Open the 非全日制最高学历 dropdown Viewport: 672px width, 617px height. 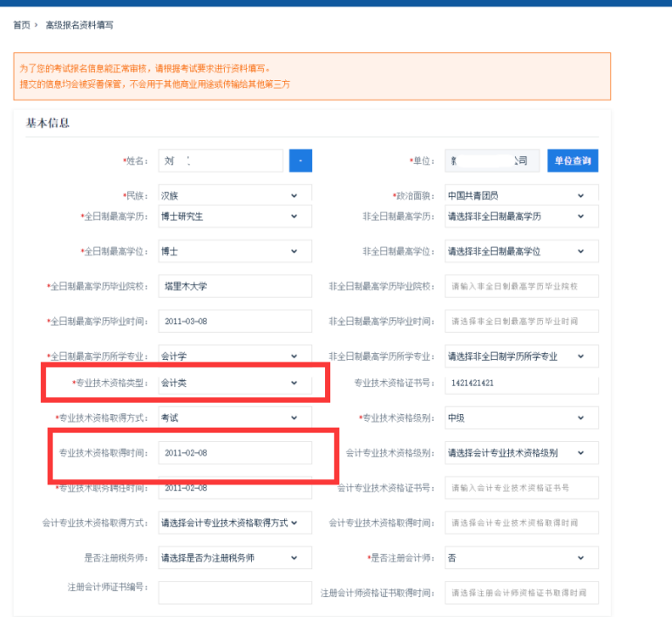click(x=521, y=216)
